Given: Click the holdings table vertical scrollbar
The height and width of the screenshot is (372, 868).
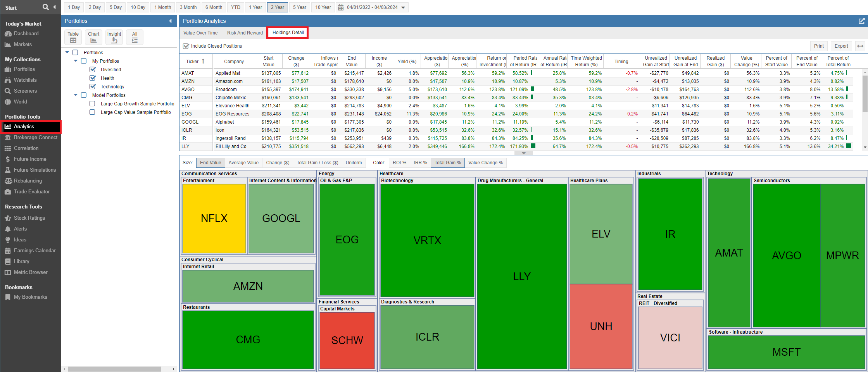Looking at the screenshot, I should click(x=865, y=93).
